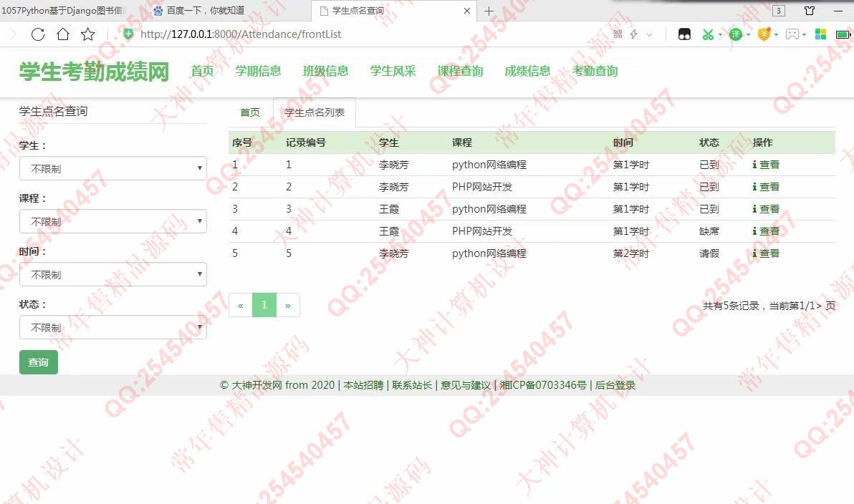Image resolution: width=854 pixels, height=504 pixels.
Task: Open the scissors screenshot tool
Action: coord(708,34)
